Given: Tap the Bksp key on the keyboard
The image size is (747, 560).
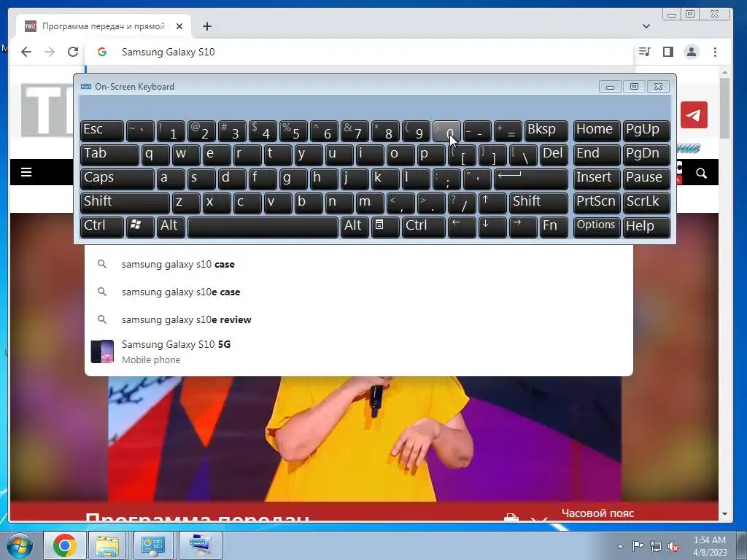Looking at the screenshot, I should tap(546, 131).
